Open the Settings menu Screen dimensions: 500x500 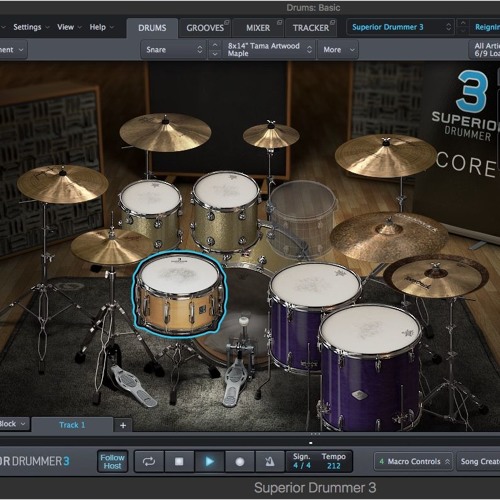(31, 27)
